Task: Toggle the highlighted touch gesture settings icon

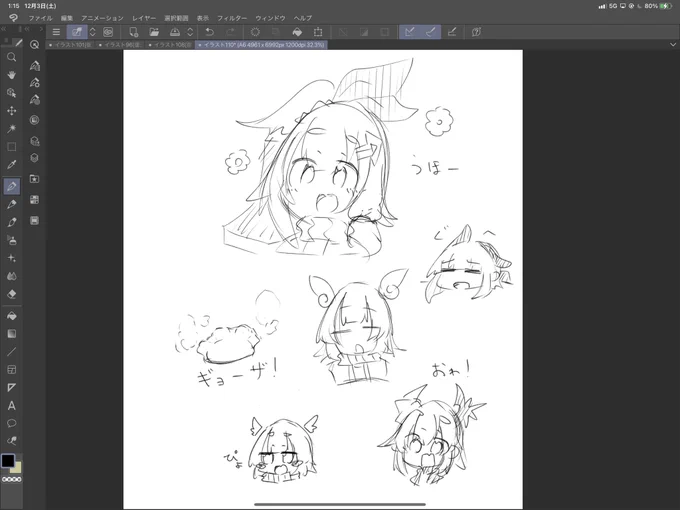Action: [x=77, y=32]
